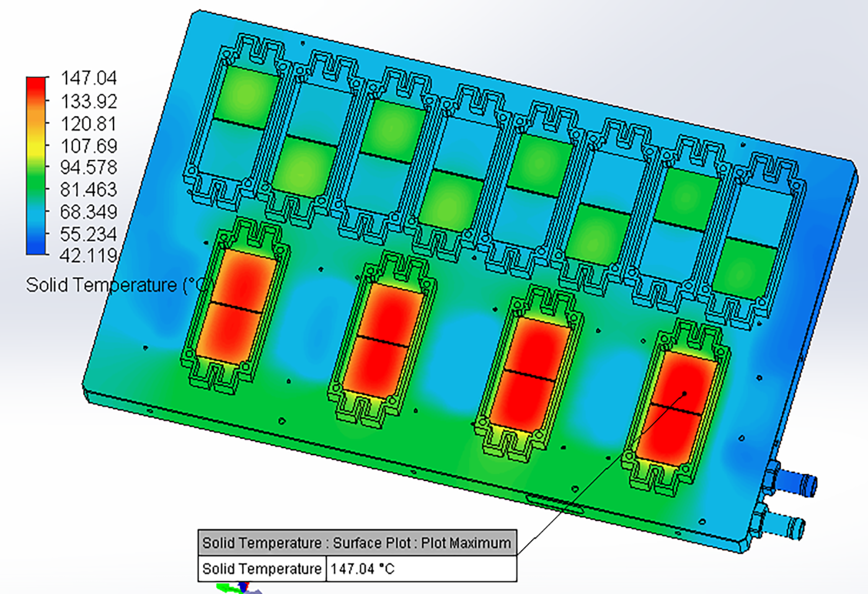
Task: Select the 42.119 legend minimum value
Action: 89,255
